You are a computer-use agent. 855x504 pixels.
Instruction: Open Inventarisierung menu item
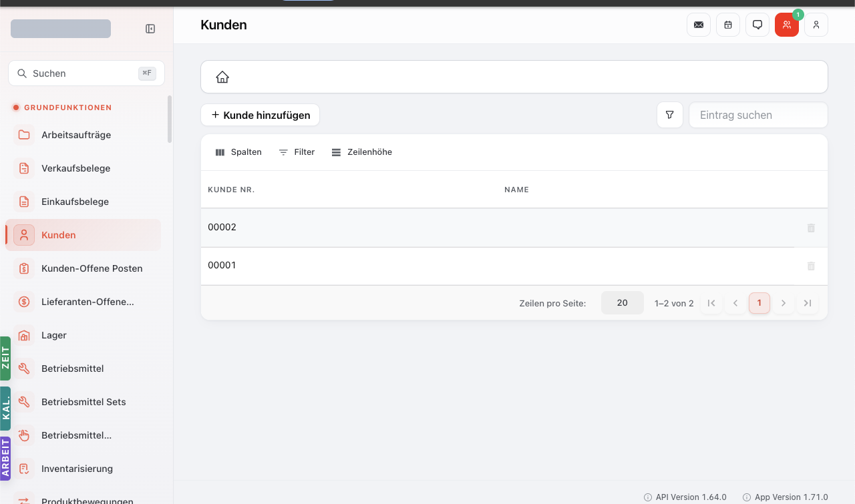(83, 469)
